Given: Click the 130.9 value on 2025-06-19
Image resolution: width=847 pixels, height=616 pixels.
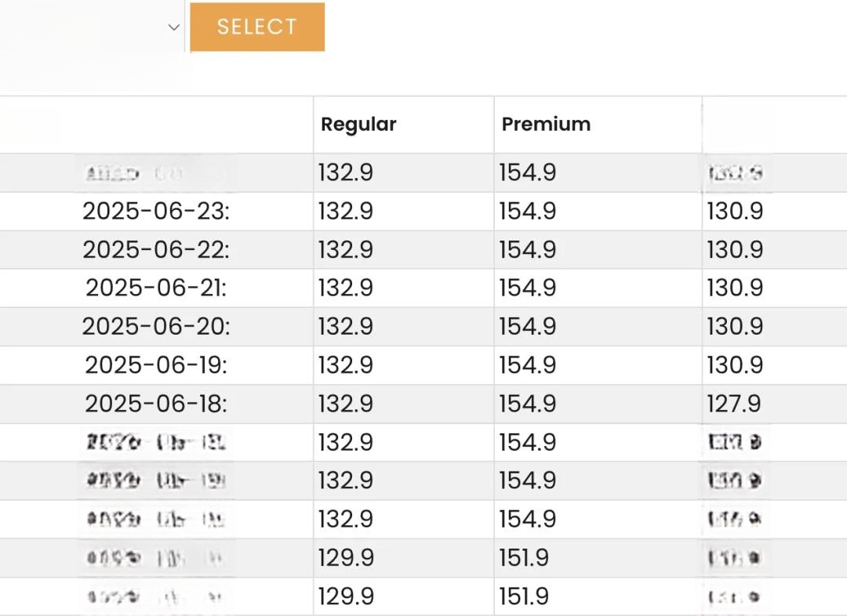Looking at the screenshot, I should [735, 365].
